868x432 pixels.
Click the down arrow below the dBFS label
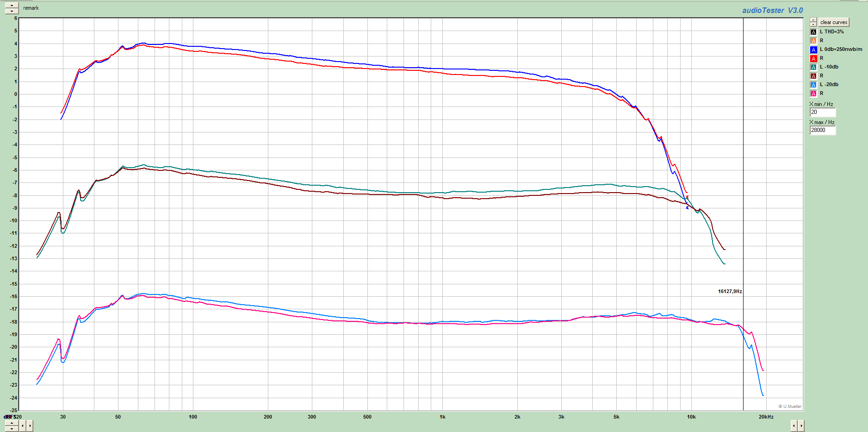pos(12,428)
